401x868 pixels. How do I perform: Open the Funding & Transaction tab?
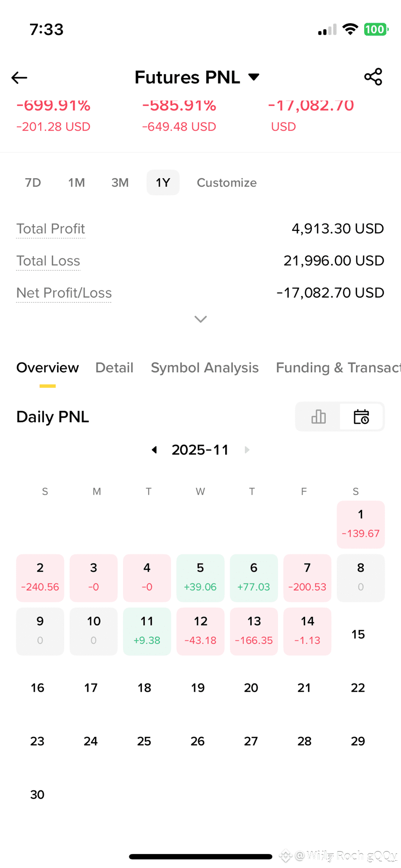(x=339, y=368)
